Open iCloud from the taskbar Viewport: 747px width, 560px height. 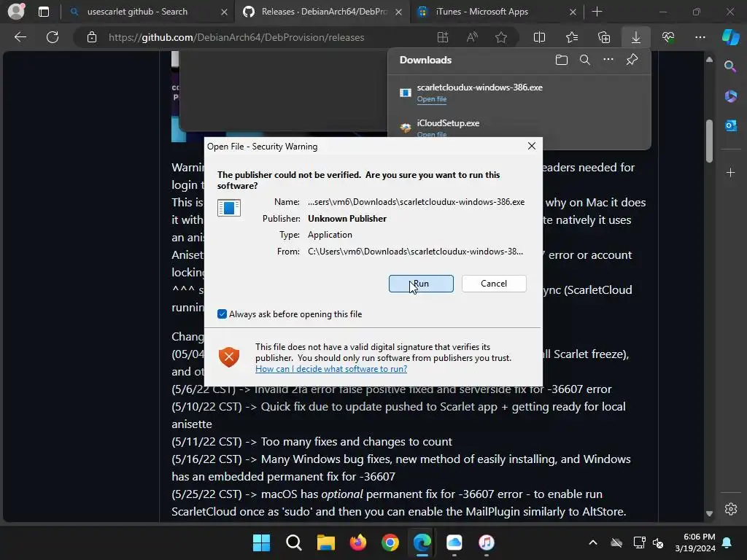tap(454, 542)
